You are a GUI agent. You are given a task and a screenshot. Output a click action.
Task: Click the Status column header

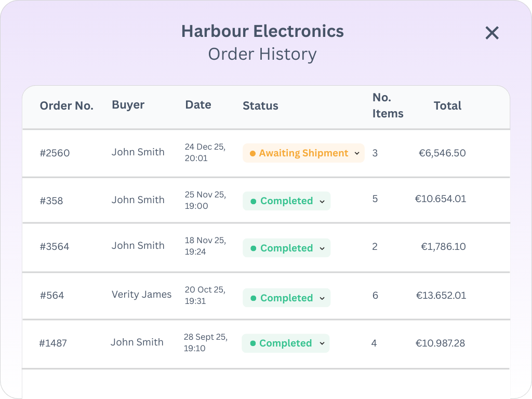coord(260,106)
